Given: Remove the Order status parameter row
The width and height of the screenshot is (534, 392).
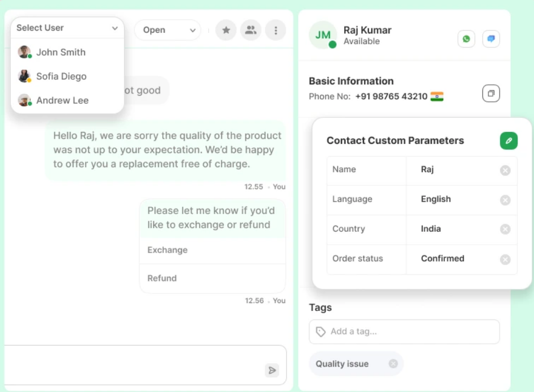Looking at the screenshot, I should point(505,259).
